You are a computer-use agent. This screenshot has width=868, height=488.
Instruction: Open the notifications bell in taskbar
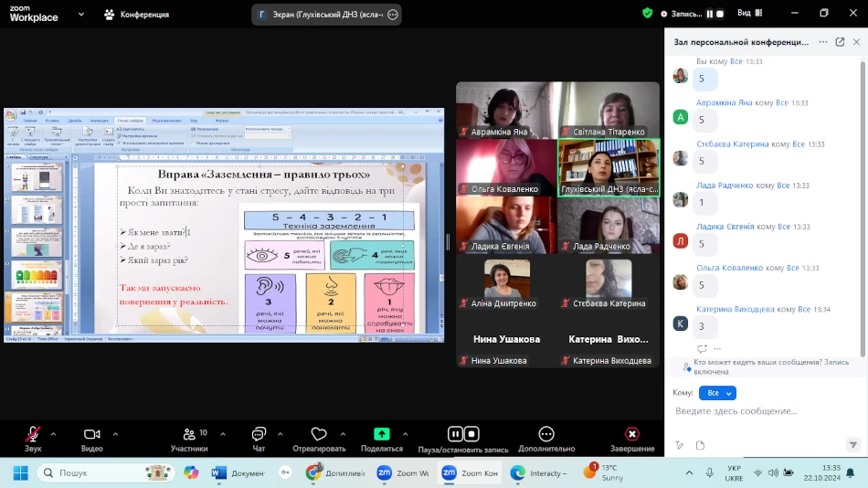(851, 472)
